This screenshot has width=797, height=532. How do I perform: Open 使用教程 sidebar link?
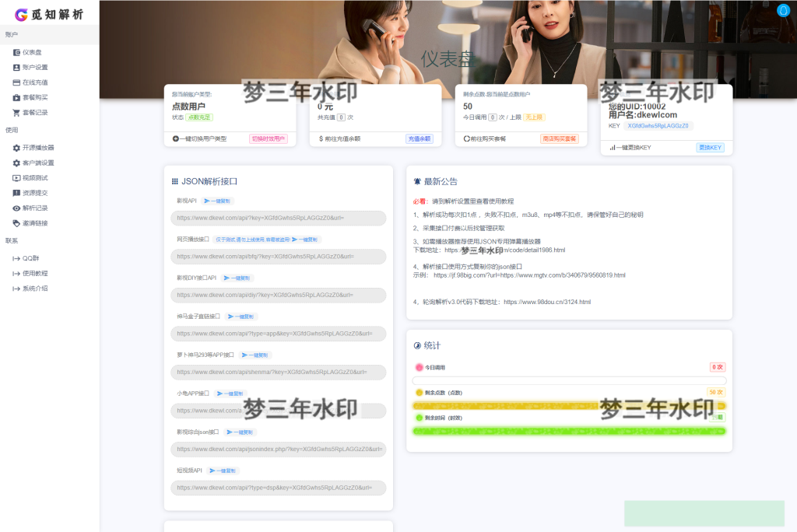pyautogui.click(x=35, y=273)
